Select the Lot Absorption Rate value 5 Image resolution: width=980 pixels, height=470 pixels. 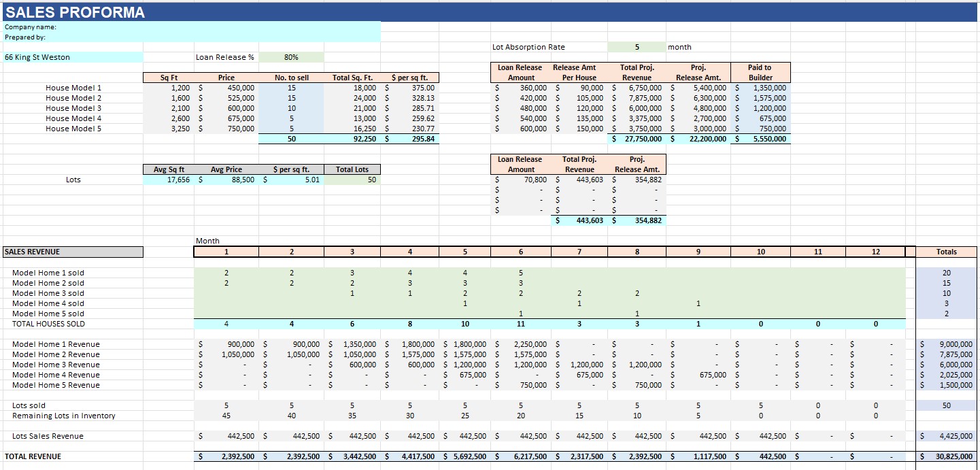click(637, 47)
